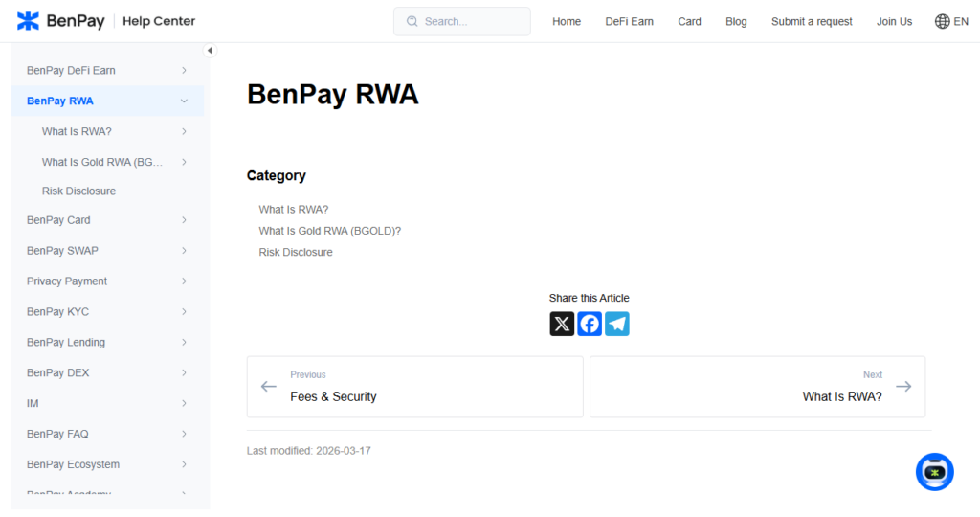Open the chatbot assistant icon
Screen dimensions: 980x517
934,472
